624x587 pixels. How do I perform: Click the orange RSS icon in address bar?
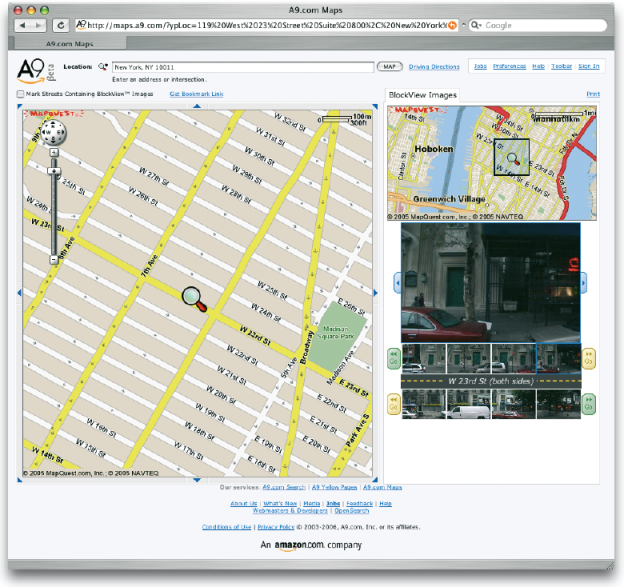(x=452, y=25)
